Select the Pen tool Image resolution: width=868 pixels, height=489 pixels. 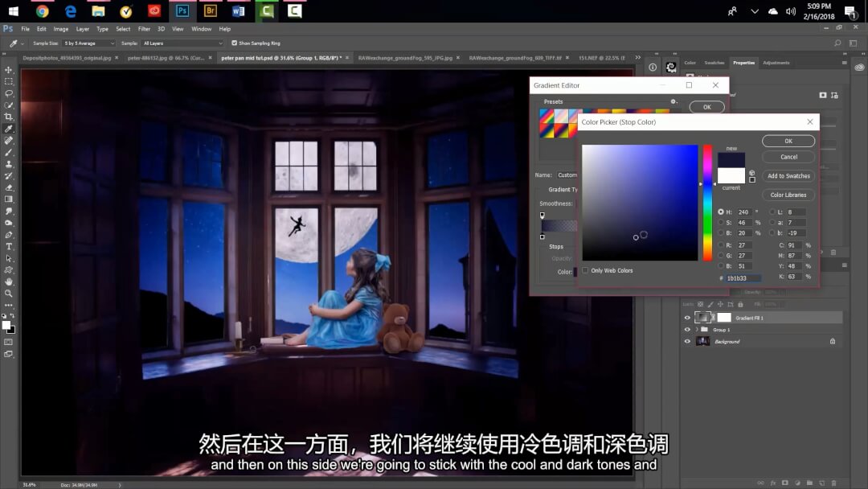(8, 235)
